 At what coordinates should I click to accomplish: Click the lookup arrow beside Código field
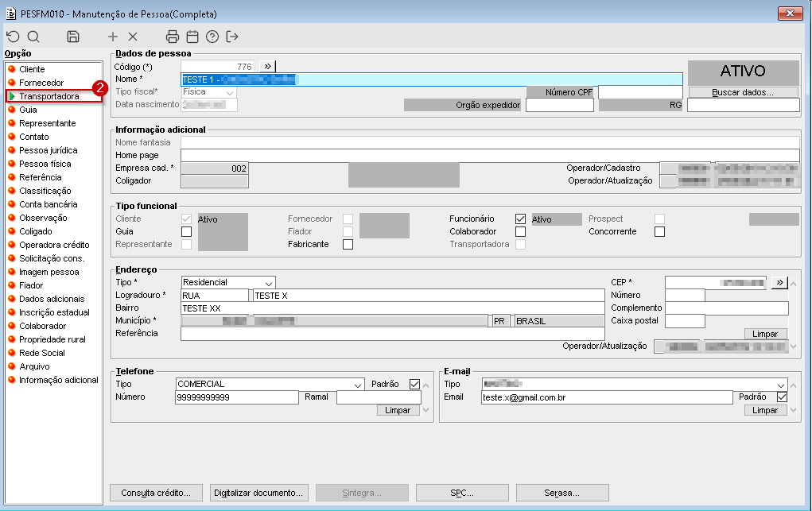coord(267,66)
